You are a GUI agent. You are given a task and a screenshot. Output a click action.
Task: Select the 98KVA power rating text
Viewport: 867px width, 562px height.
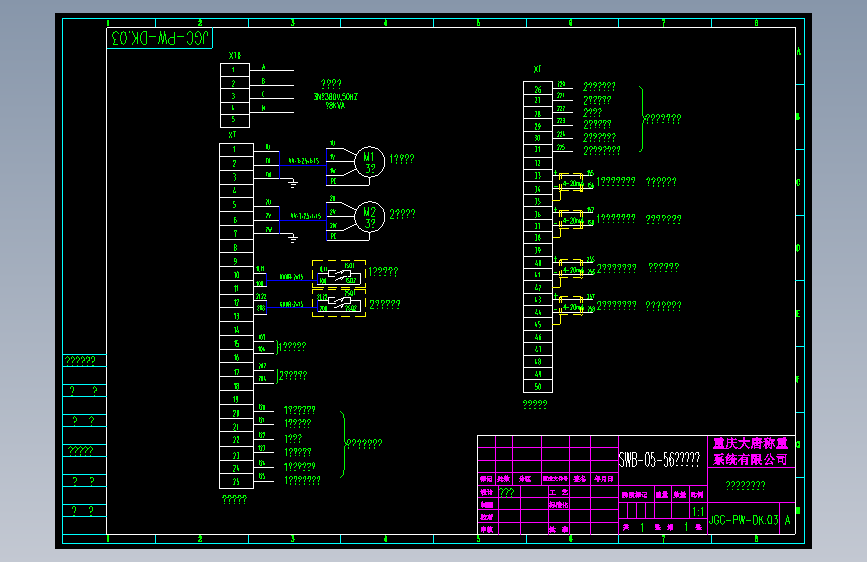[335, 105]
